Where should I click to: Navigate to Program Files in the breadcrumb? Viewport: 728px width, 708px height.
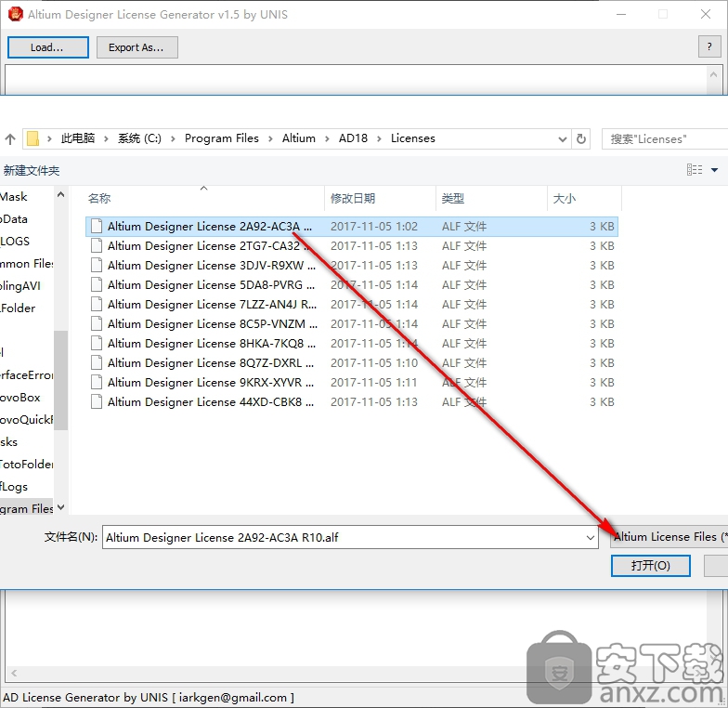tap(221, 138)
